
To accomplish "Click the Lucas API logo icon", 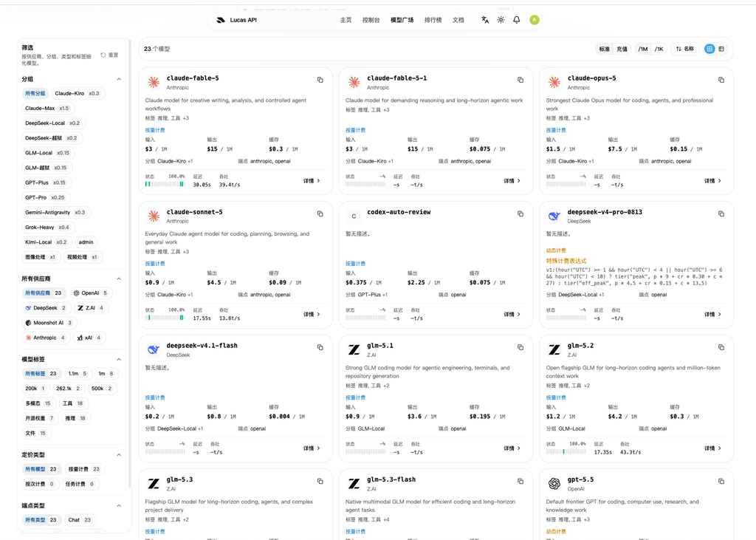I will (221, 20).
